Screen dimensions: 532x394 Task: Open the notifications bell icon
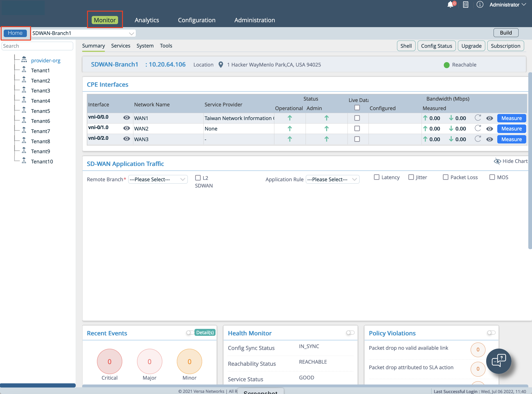[450, 5]
